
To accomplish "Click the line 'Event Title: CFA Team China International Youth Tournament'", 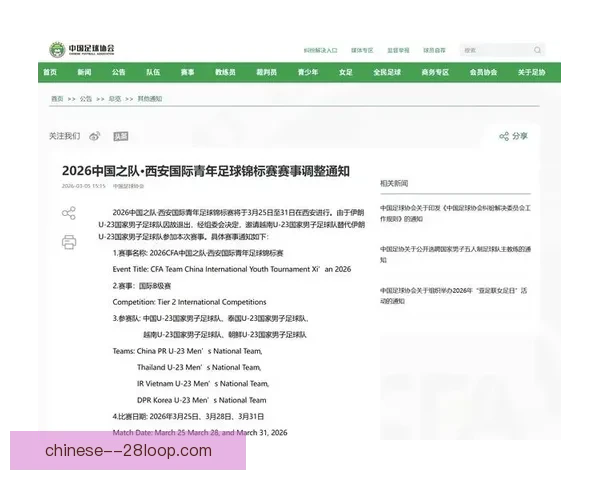I will coord(232,269).
